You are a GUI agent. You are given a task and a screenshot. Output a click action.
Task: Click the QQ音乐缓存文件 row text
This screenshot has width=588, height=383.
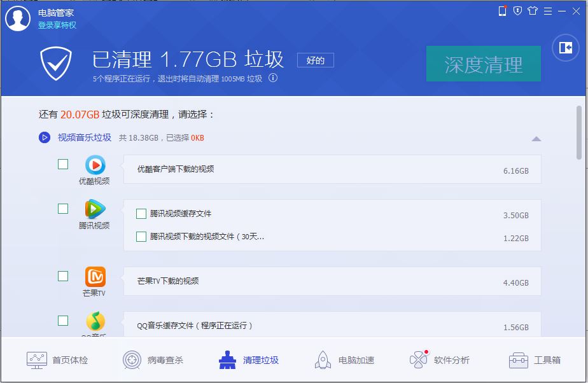click(x=195, y=326)
